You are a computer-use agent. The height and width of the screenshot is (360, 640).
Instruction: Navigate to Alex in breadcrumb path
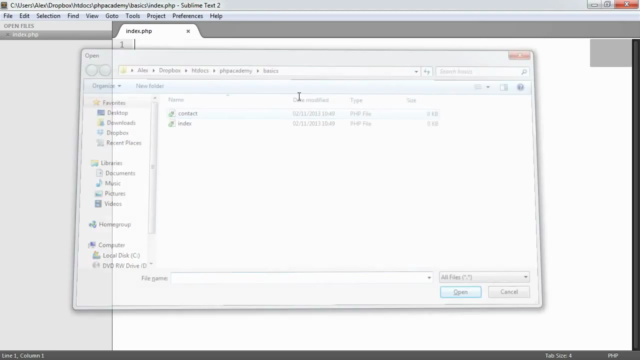(x=142, y=71)
